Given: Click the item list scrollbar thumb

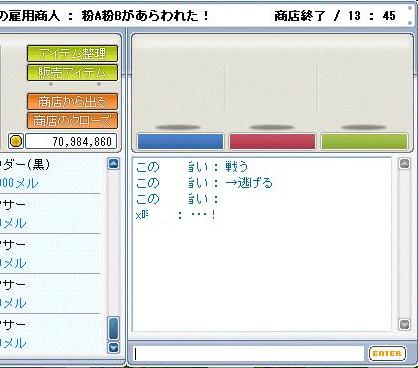Looking at the screenshot, I should [x=114, y=328].
